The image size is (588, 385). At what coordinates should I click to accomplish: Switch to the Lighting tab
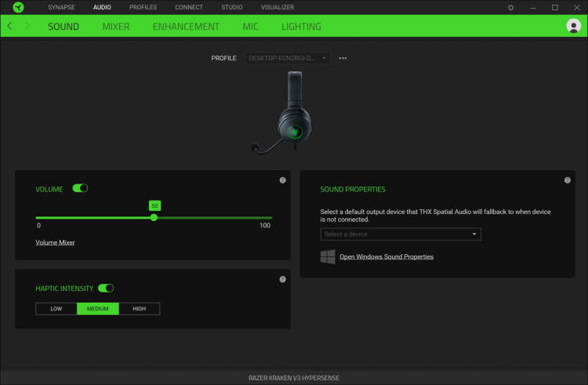[301, 27]
